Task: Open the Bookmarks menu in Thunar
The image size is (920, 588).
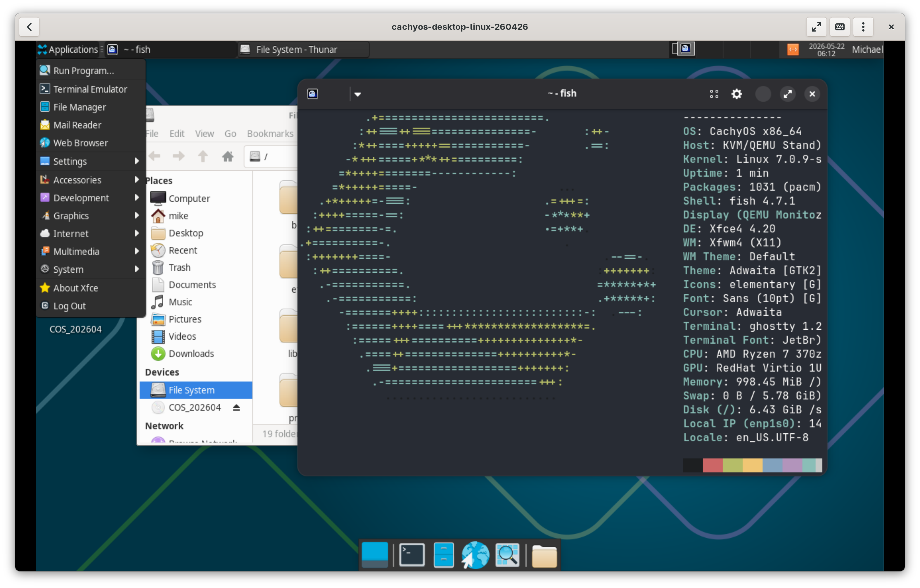Action: pos(270,133)
